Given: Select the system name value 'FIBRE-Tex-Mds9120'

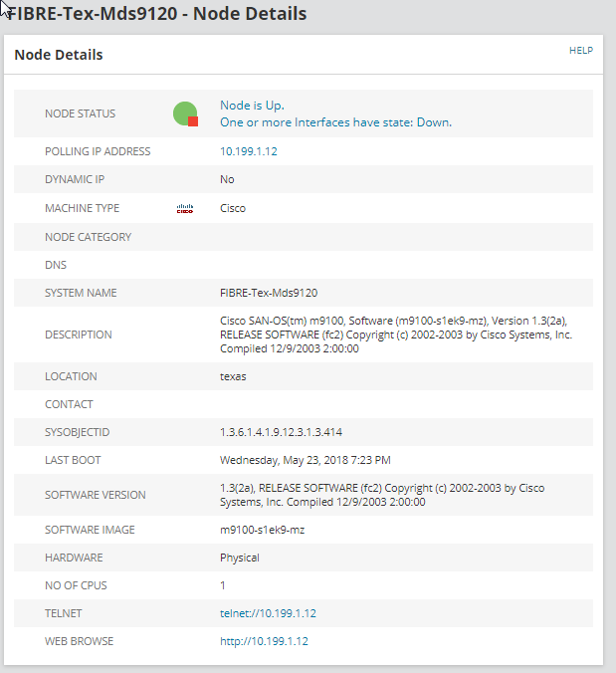Looking at the screenshot, I should [269, 293].
